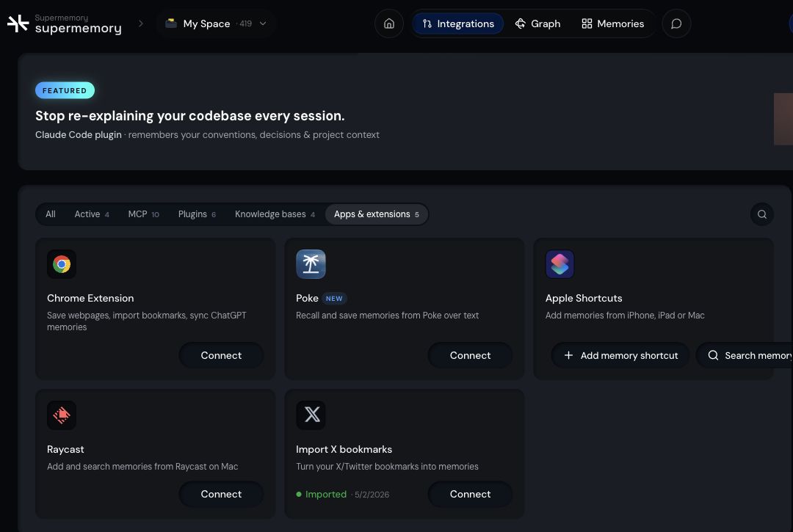Click the FEATURED badge
The width and height of the screenshot is (793, 532).
coord(65,90)
